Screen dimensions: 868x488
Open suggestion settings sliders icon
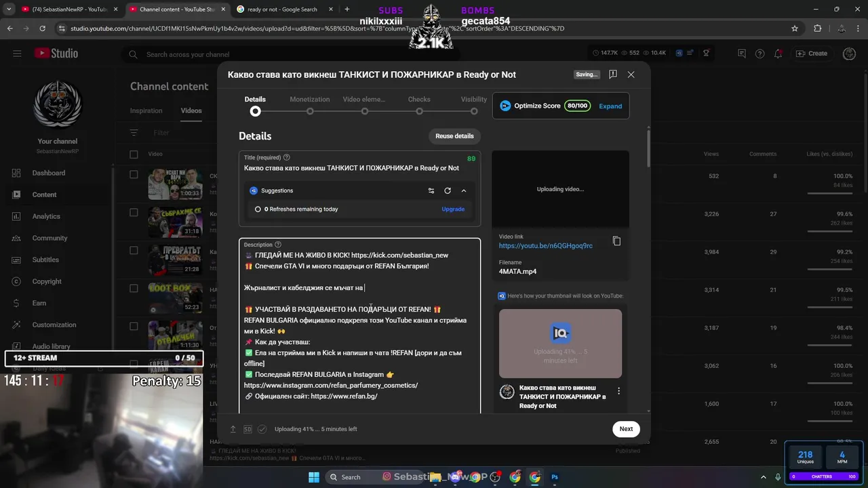[x=431, y=190]
